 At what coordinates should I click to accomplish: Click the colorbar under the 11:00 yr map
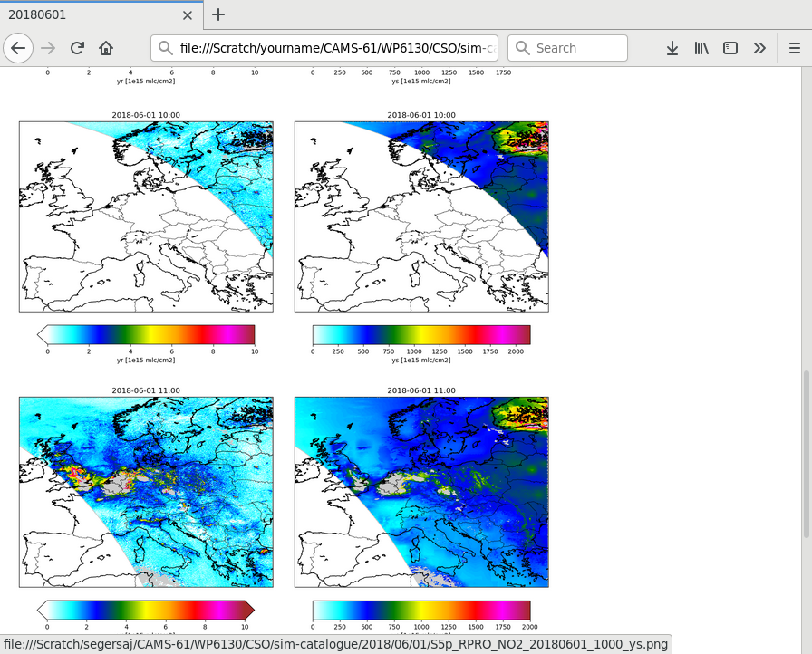coord(146,610)
